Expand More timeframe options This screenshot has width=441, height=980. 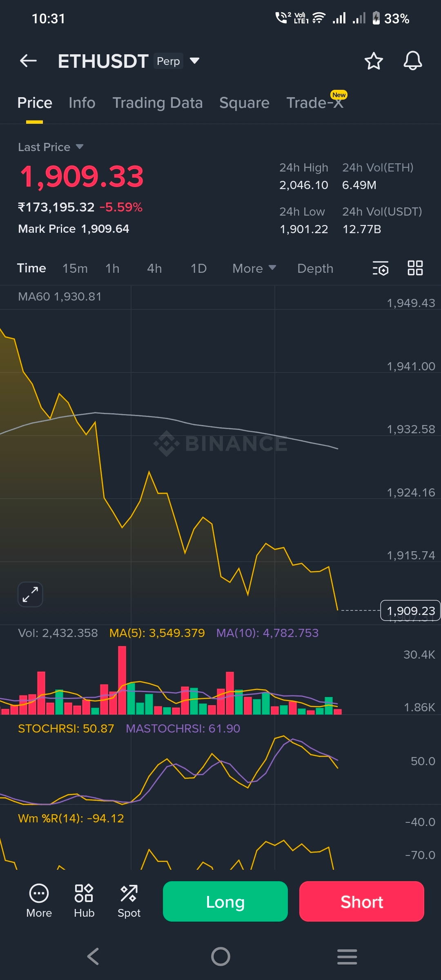pyautogui.click(x=254, y=268)
